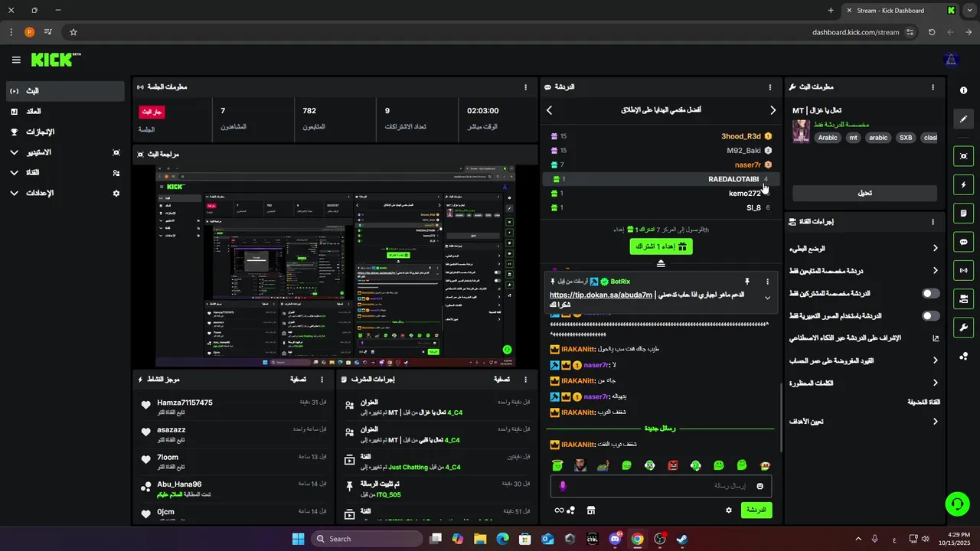Expand account age restrictions row
This screenshot has height=551, width=980.
point(864,360)
